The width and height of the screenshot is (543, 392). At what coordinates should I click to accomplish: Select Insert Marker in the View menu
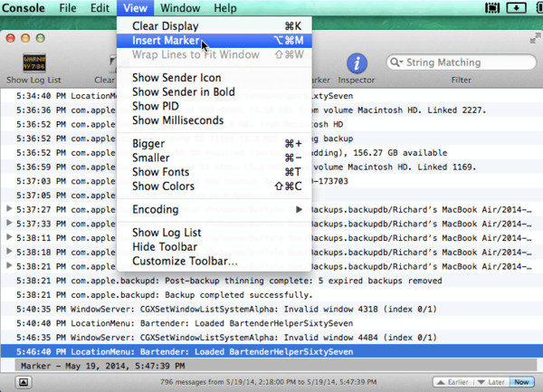tap(214, 41)
